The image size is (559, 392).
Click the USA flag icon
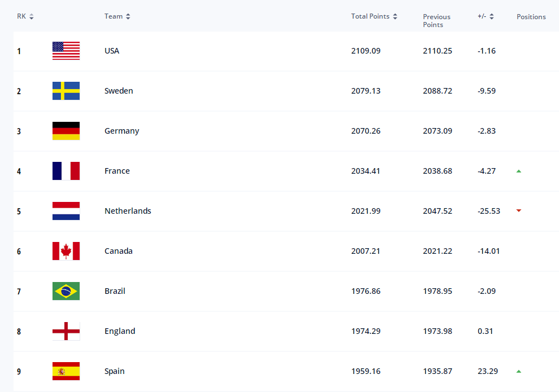[66, 51]
